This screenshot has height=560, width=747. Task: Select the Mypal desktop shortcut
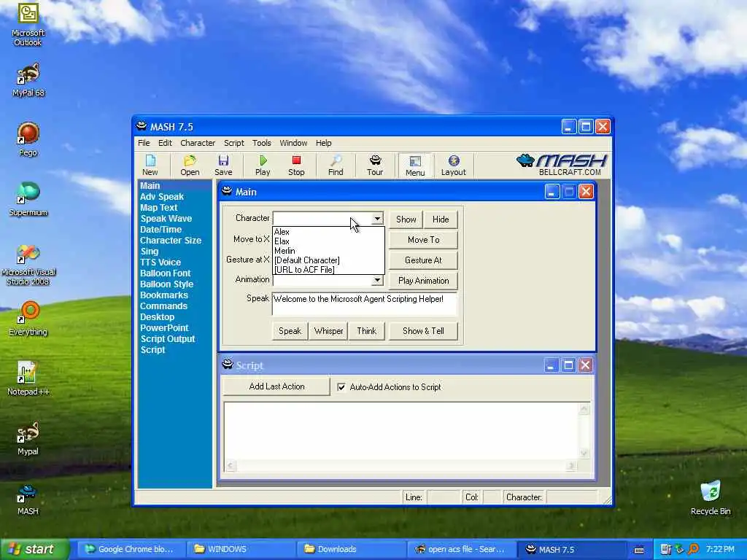28,438
